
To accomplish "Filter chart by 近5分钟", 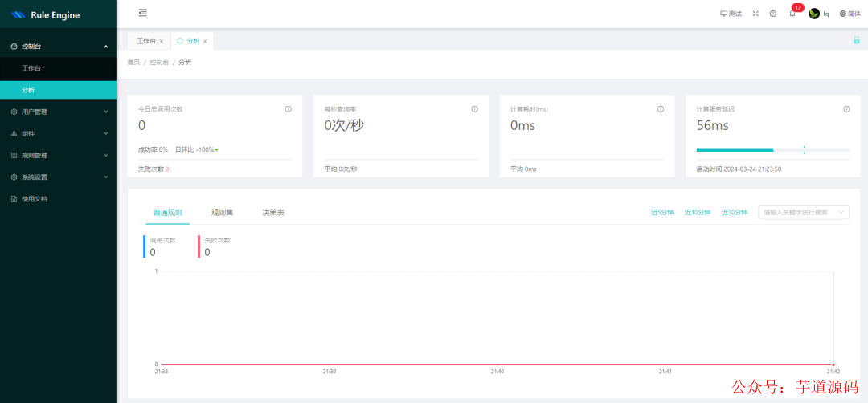I will pos(662,212).
